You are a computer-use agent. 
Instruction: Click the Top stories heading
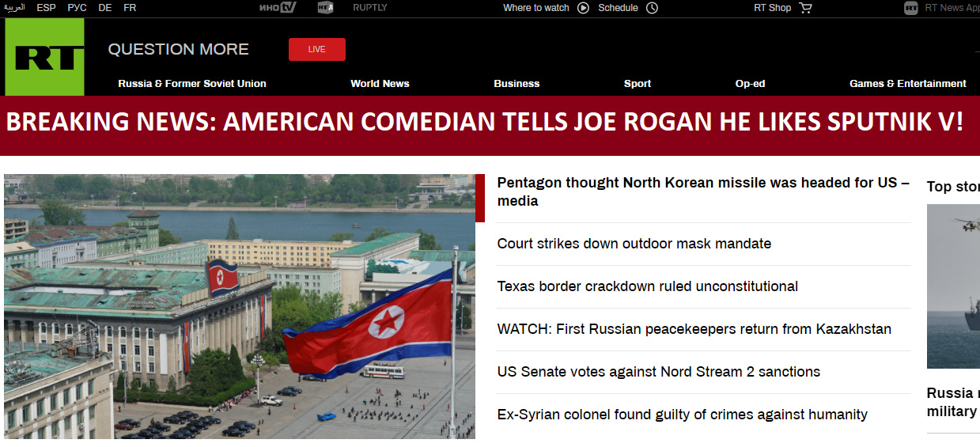coord(953,187)
